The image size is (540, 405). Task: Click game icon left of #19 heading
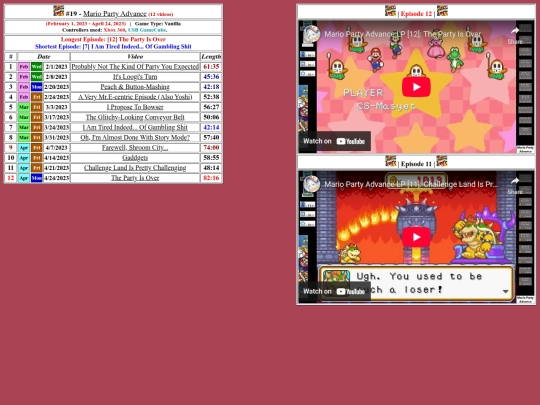click(59, 11)
